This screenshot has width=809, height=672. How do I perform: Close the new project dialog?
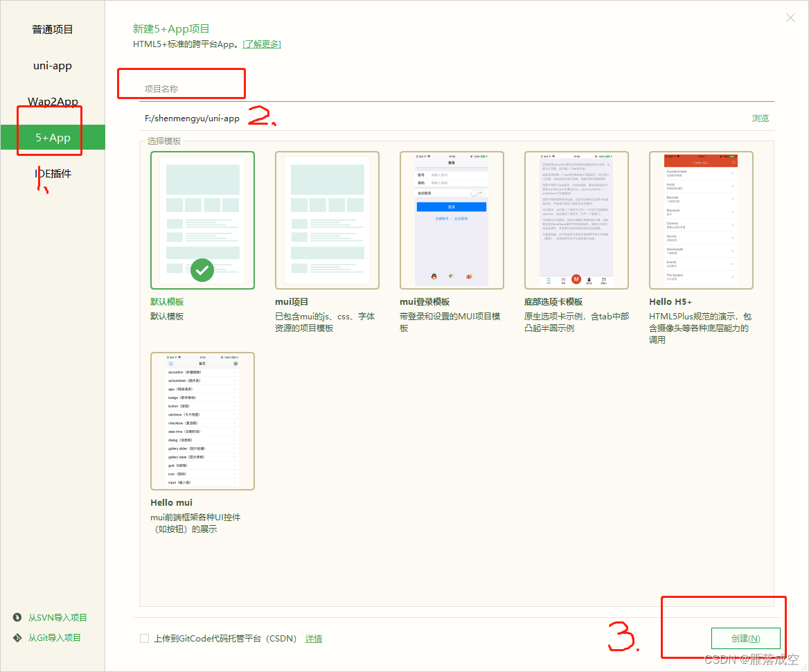click(790, 17)
